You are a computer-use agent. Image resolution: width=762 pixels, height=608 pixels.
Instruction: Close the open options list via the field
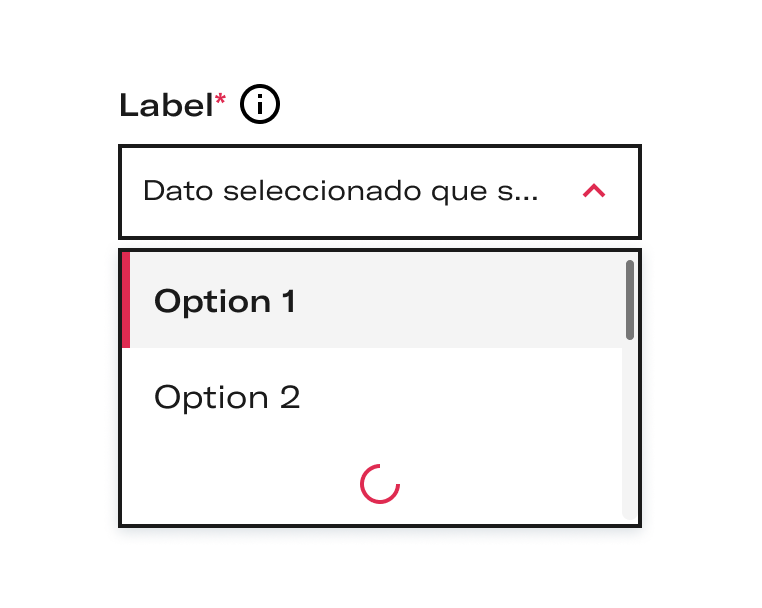pyautogui.click(x=380, y=192)
